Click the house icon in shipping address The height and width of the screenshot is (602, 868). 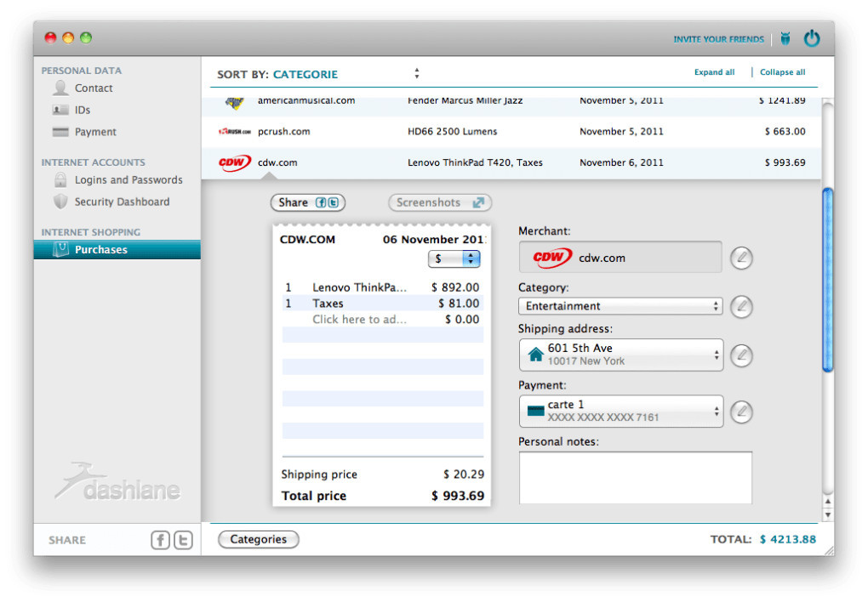pyautogui.click(x=535, y=354)
